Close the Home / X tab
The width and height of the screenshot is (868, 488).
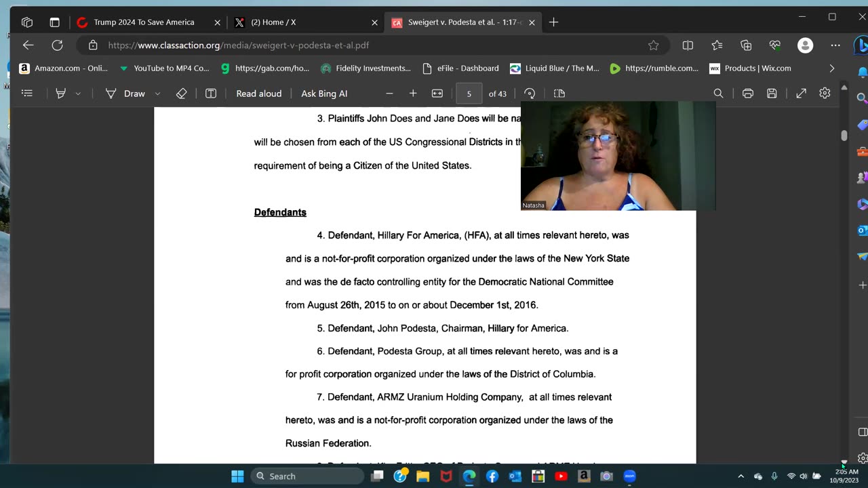(374, 22)
